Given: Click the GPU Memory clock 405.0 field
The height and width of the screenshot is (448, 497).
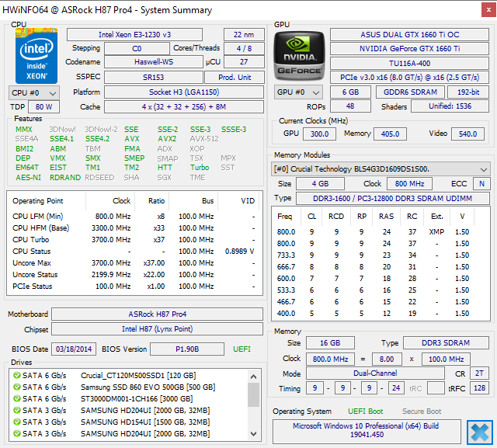Looking at the screenshot, I should pos(390,134).
